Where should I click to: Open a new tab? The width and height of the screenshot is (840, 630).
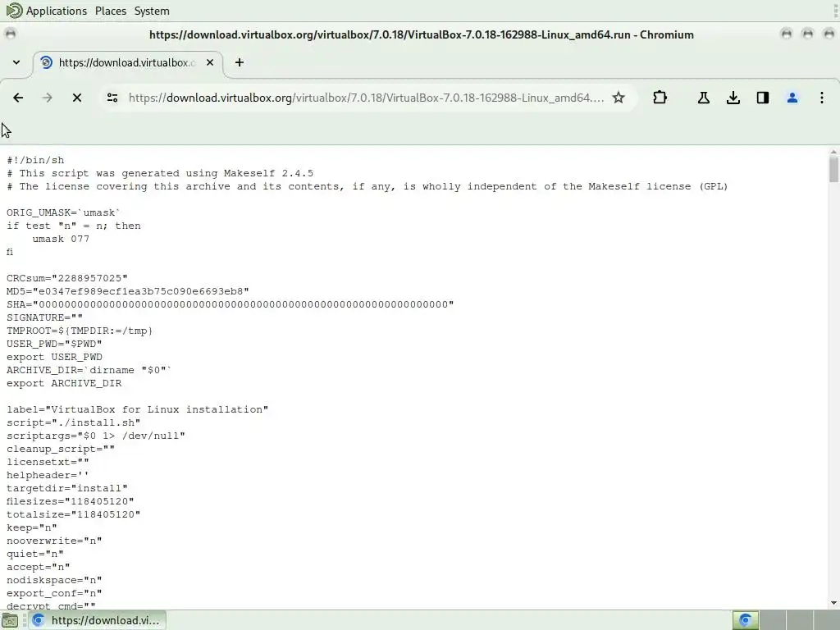pos(240,62)
